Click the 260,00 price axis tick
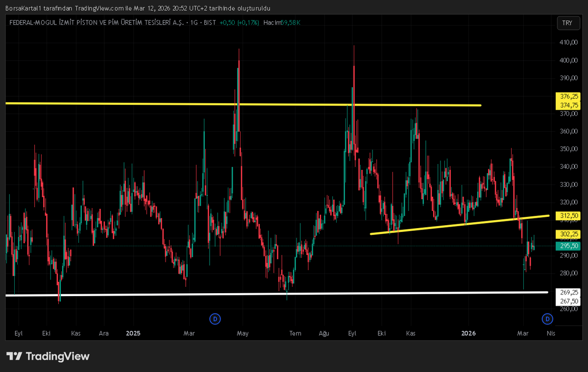Viewport: 588px width, 372px height. click(567, 309)
